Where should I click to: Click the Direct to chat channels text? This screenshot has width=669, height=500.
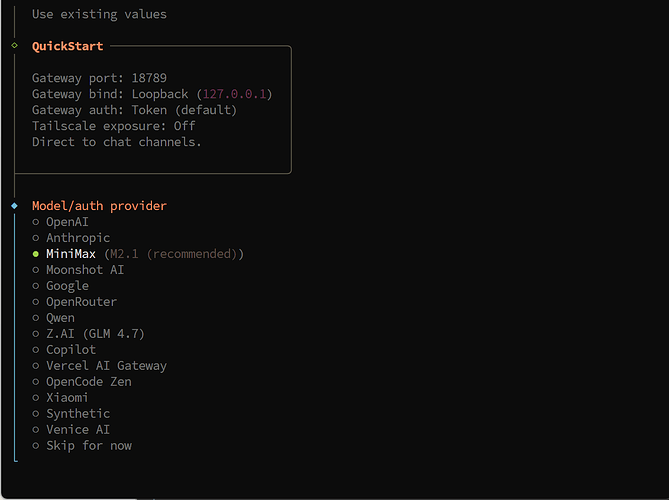point(116,142)
